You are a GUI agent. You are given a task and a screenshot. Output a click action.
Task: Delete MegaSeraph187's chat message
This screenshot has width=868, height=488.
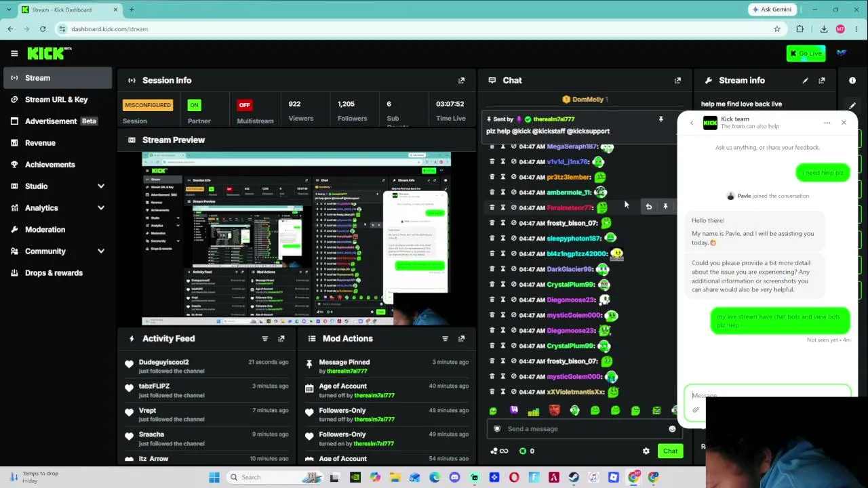point(492,146)
